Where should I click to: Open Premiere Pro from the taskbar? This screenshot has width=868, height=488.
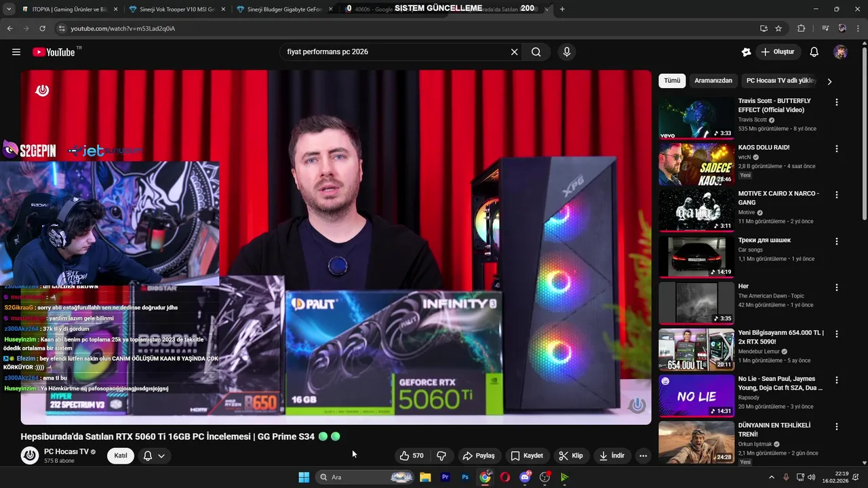click(x=446, y=477)
